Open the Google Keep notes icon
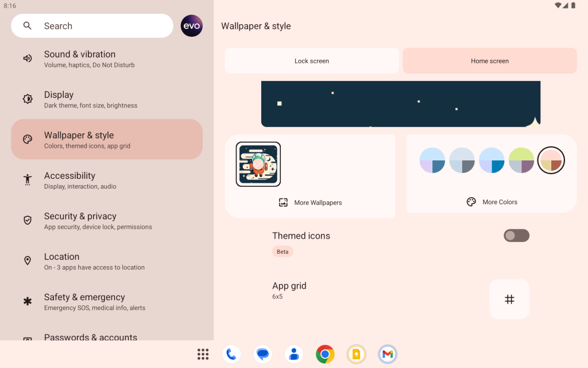This screenshot has width=588, height=368. click(x=357, y=354)
